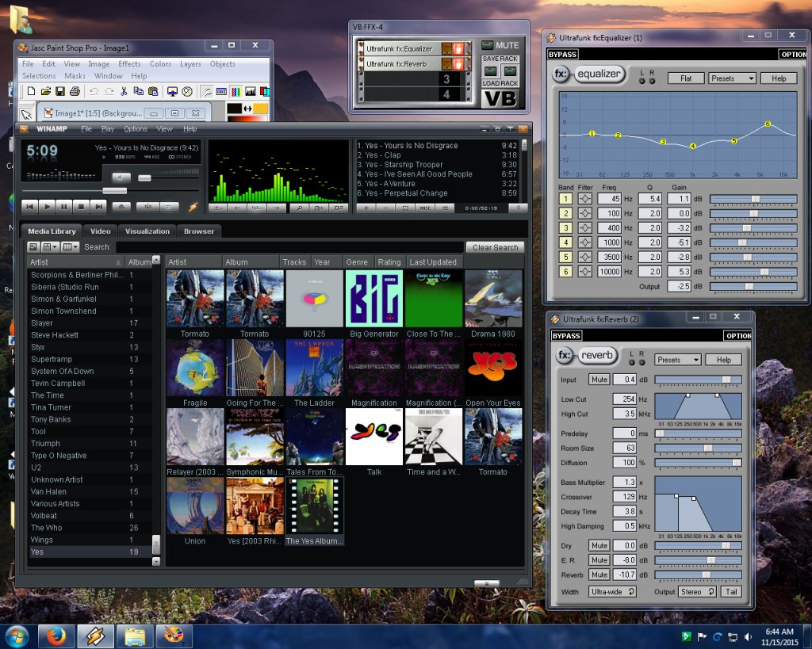The height and width of the screenshot is (649, 812).
Task: Click the Winamp lightning bolt icon
Action: coord(193,207)
